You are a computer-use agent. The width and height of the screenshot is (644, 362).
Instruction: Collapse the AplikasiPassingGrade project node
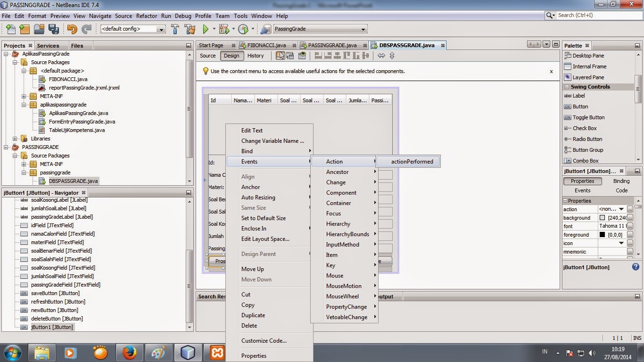[7, 54]
